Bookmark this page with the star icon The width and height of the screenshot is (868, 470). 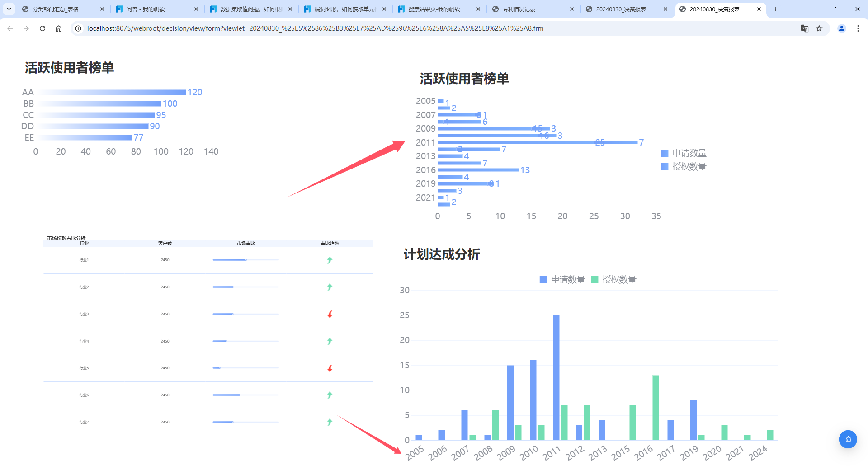[x=819, y=28]
